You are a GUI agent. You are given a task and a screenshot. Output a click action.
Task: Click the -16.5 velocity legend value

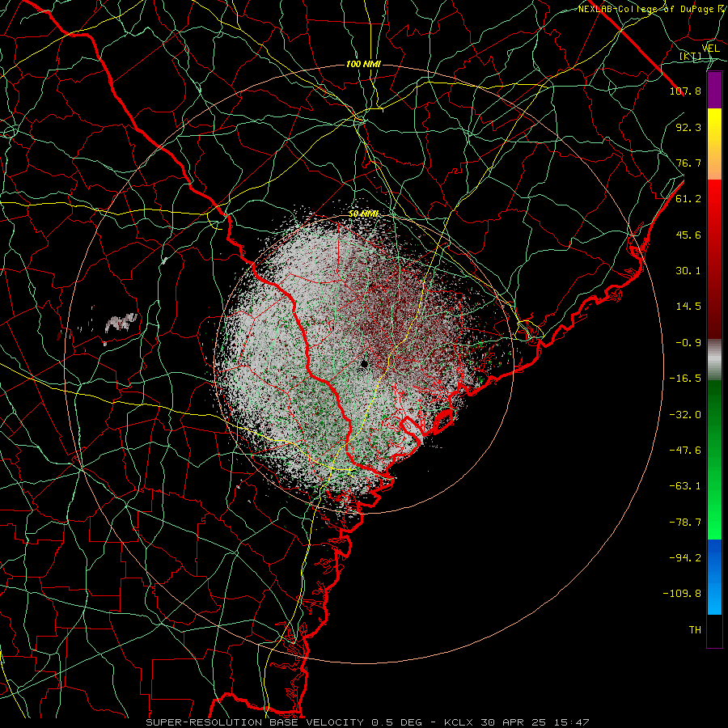(685, 379)
